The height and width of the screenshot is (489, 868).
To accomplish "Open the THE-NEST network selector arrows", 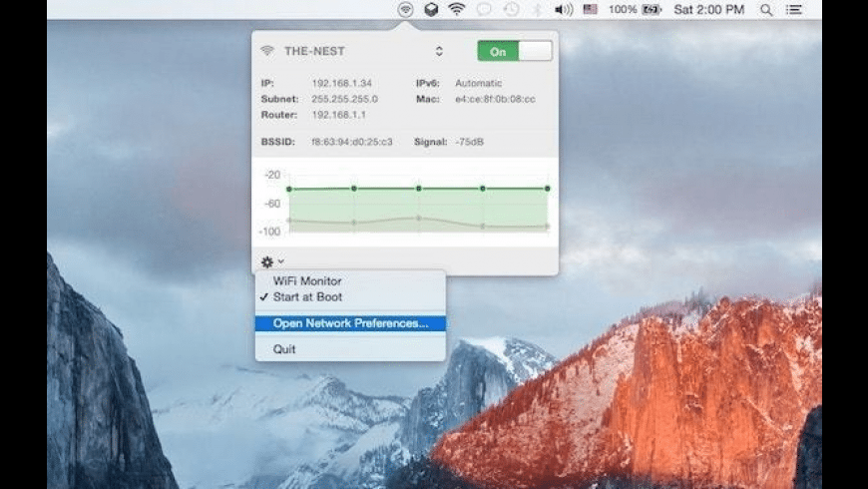I will tap(439, 51).
